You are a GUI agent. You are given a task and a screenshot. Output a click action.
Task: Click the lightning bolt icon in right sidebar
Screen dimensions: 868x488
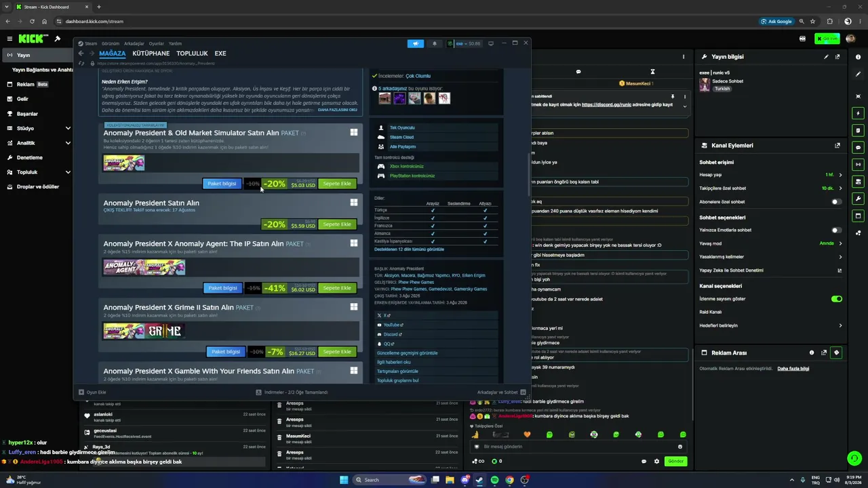click(x=859, y=113)
